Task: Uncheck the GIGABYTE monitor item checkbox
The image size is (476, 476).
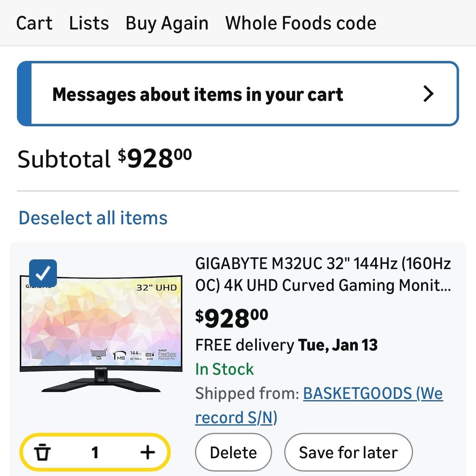Action: (x=43, y=273)
